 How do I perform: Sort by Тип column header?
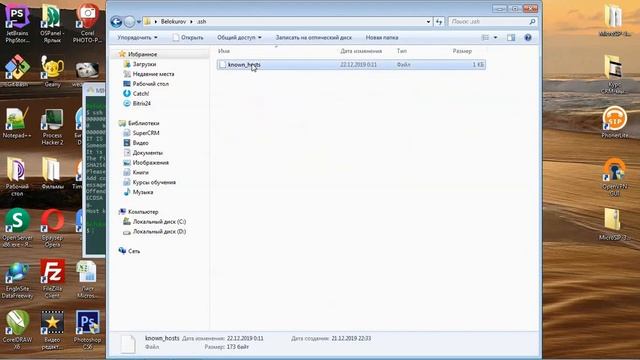click(402, 51)
